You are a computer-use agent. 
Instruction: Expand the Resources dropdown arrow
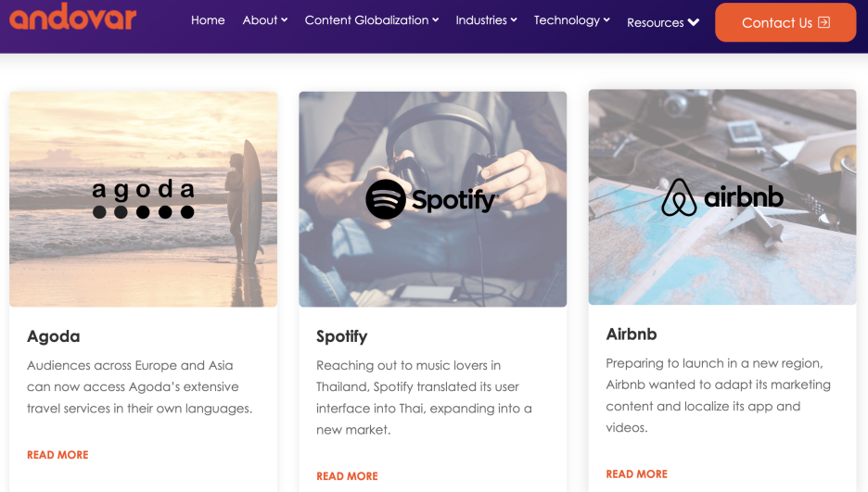pos(693,23)
